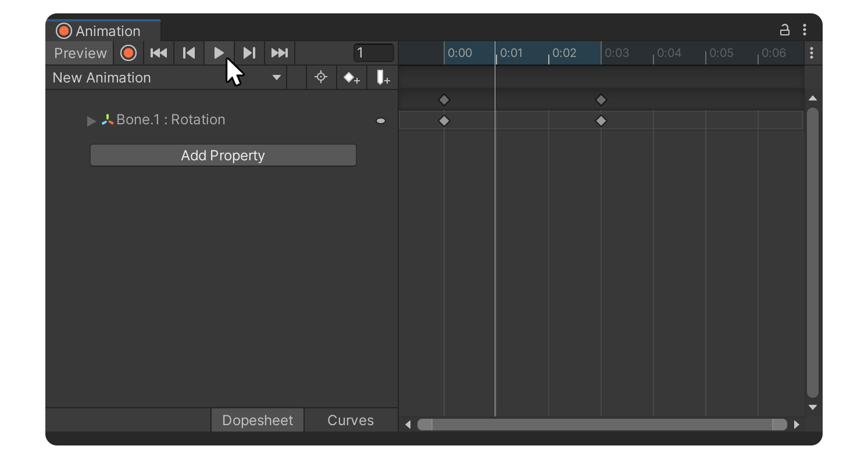Click the current frame number field
Screen dimensions: 868x460
point(373,53)
